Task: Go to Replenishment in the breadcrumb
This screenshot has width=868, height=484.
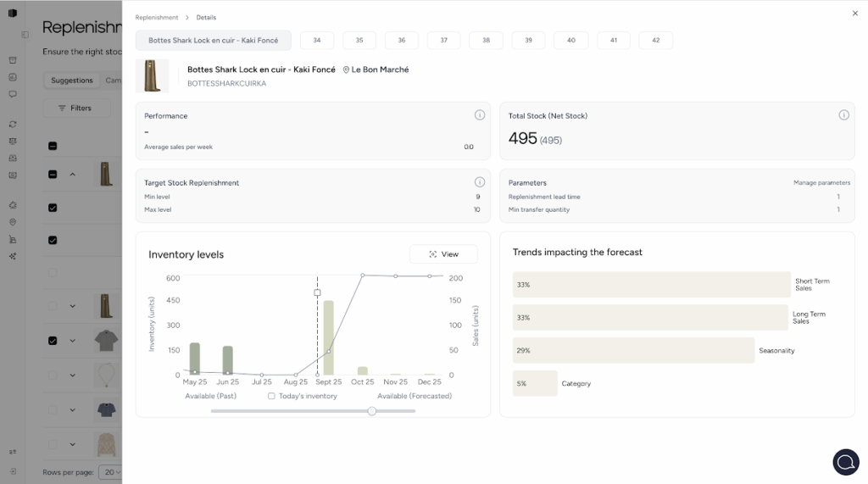Action: pos(157,17)
